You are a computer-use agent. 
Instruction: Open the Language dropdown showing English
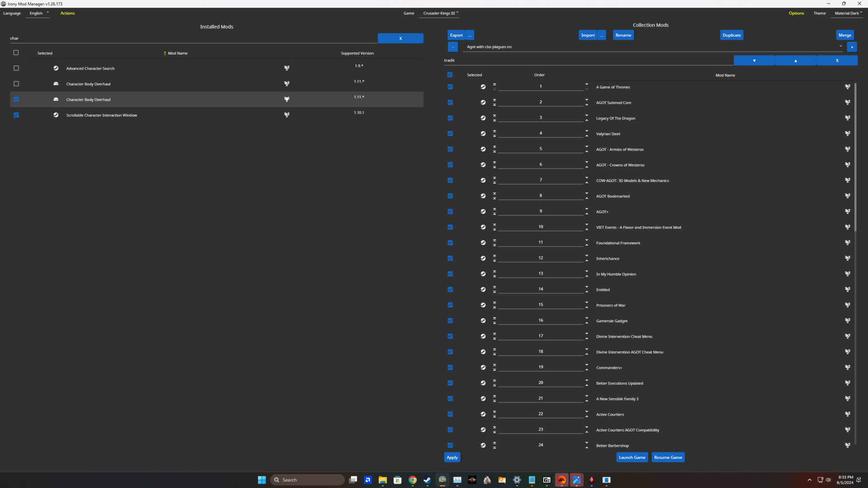[x=38, y=13]
